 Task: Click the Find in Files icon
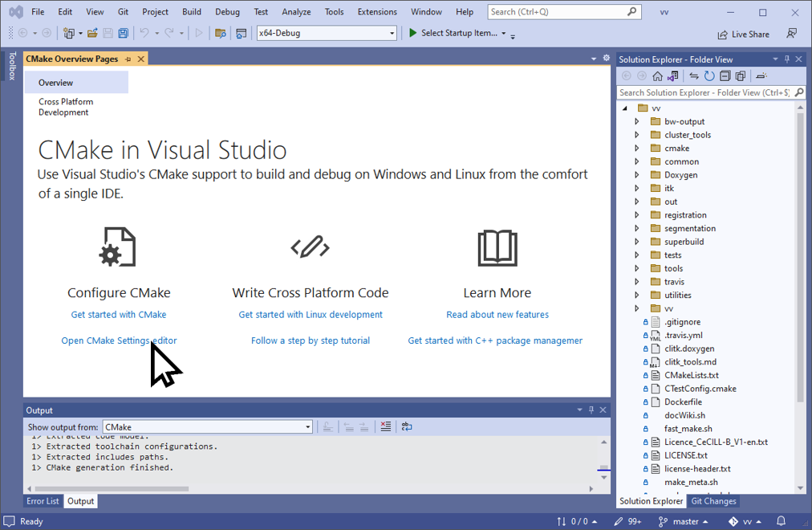[221, 33]
